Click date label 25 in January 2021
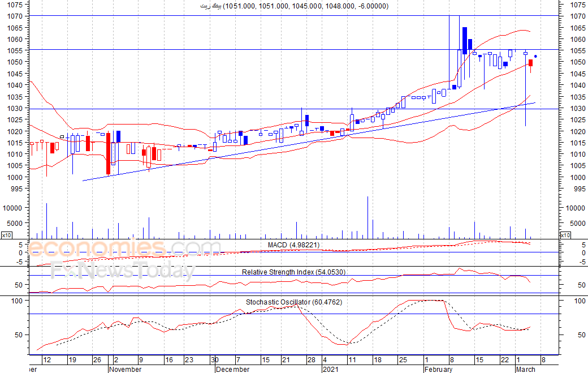588x373 pixels. pos(403,360)
